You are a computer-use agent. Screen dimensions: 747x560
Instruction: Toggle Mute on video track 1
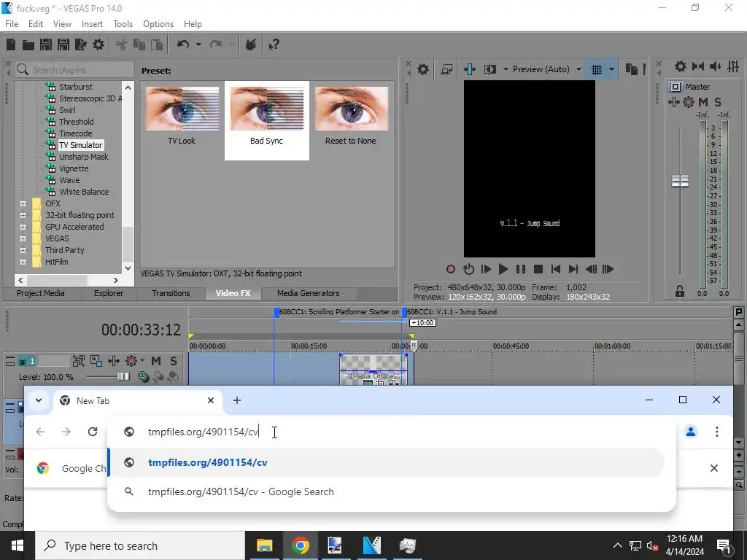(x=156, y=361)
